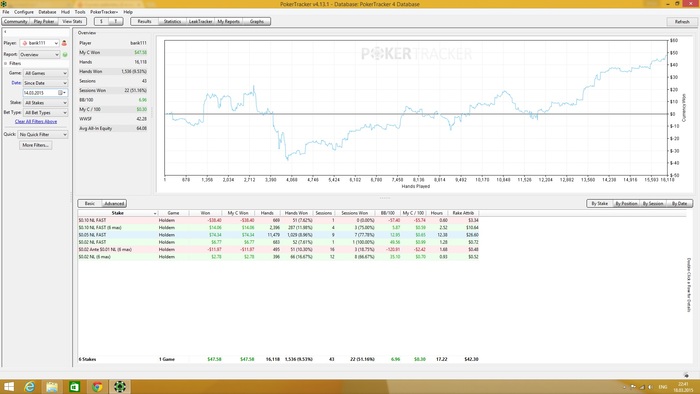Collapse the left sidebar with the arrow icon
This screenshot has width=700, height=394.
coord(5,32)
